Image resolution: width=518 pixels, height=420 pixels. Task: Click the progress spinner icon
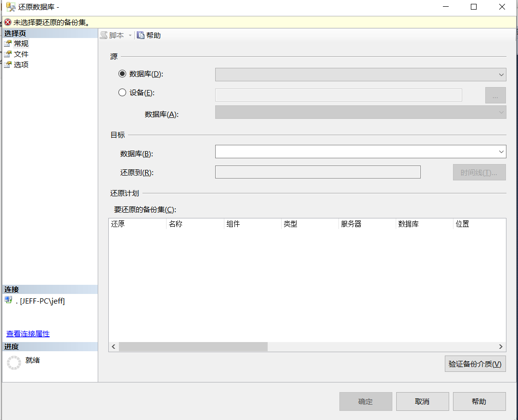click(14, 363)
